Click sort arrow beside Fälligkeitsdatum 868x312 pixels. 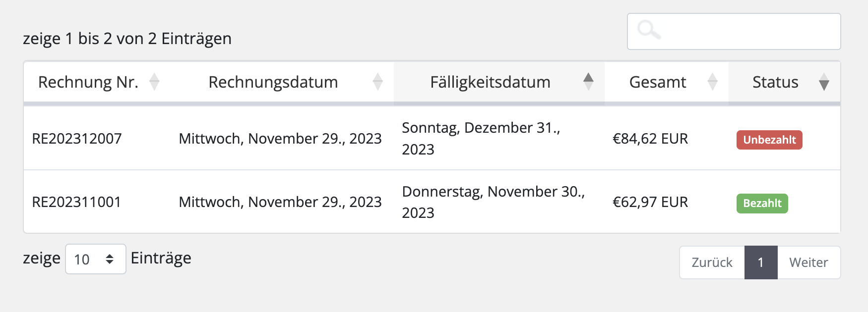coord(588,81)
